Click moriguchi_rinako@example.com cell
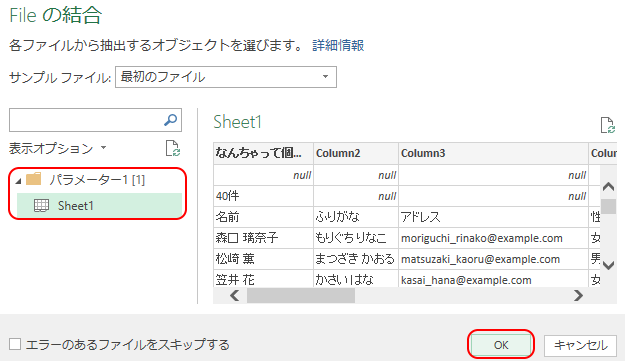Viewport: 625px width, 361px height. (x=493, y=238)
